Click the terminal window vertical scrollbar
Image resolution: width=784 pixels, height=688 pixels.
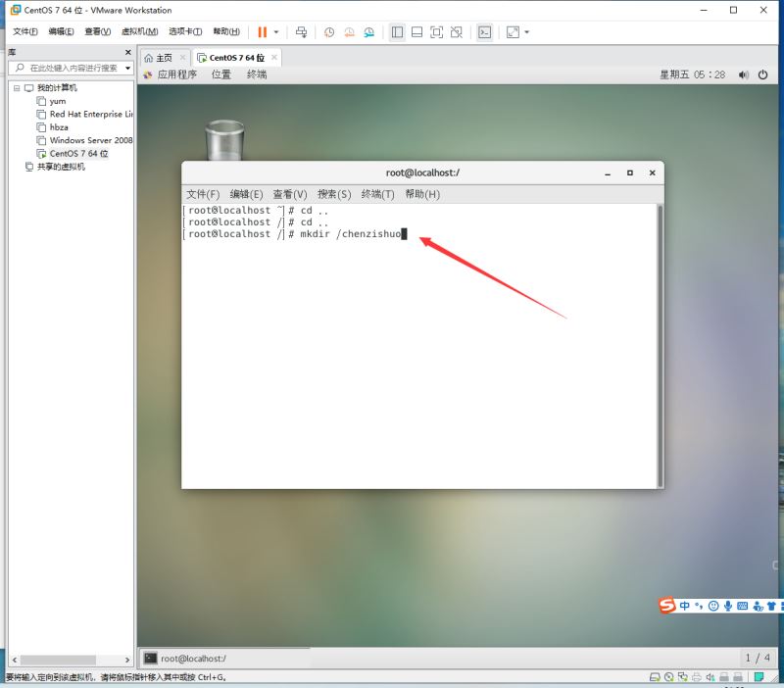point(660,343)
